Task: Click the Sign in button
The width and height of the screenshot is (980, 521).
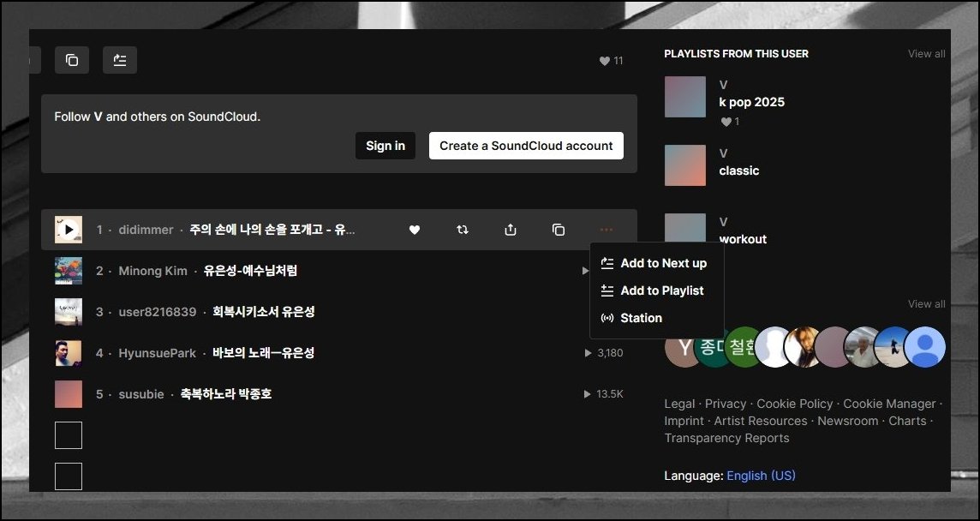Action: (x=385, y=146)
